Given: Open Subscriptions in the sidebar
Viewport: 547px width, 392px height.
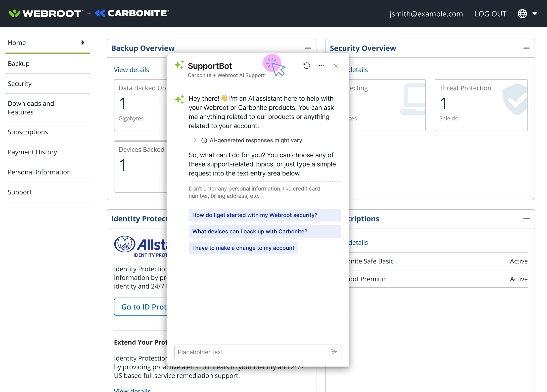Looking at the screenshot, I should (x=47, y=132).
